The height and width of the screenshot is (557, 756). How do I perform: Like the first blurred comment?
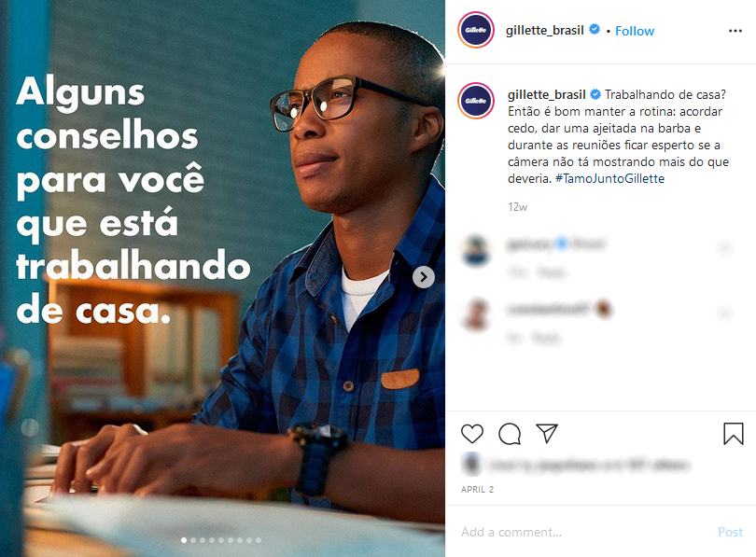(x=725, y=249)
